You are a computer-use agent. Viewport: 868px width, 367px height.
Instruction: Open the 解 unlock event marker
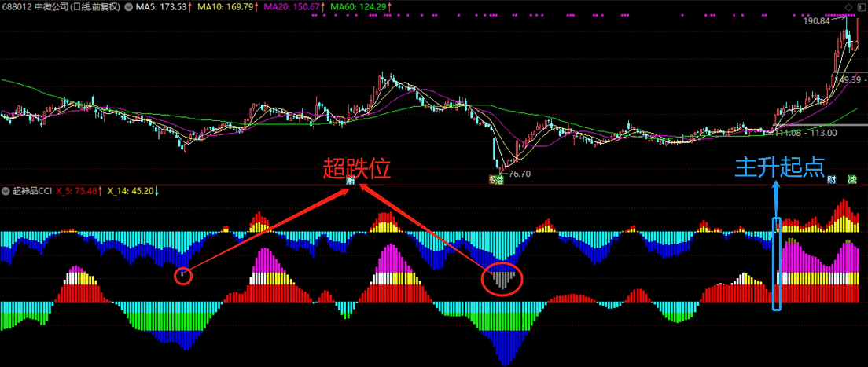click(350, 179)
